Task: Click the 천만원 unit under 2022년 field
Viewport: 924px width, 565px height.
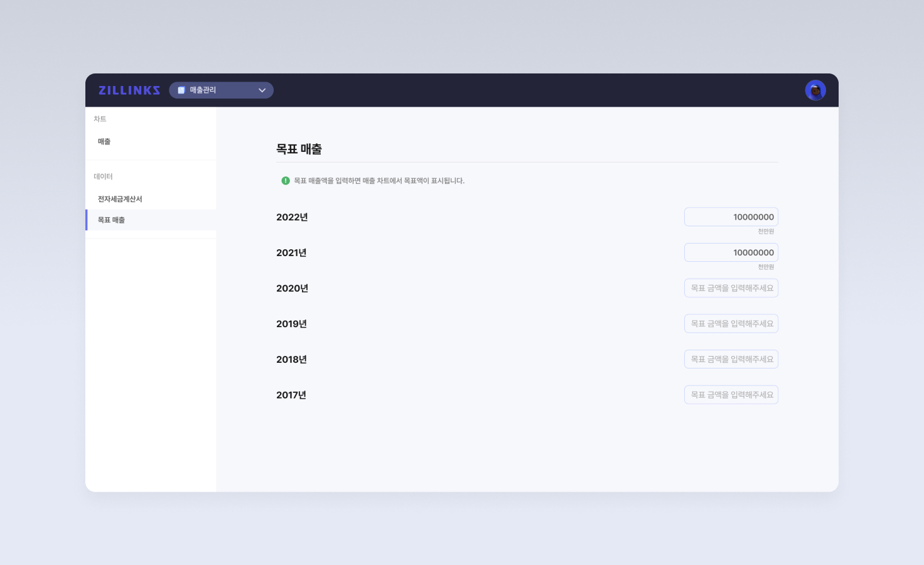Action: click(766, 232)
